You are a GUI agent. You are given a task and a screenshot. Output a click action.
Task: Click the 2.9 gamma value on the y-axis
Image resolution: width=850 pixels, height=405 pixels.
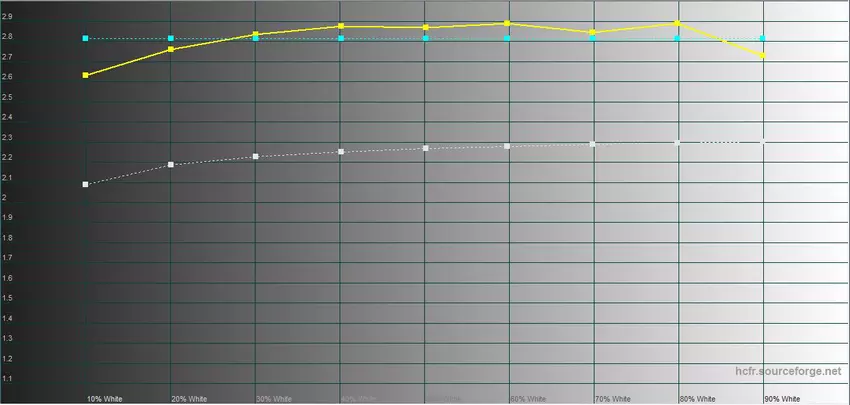(7, 17)
